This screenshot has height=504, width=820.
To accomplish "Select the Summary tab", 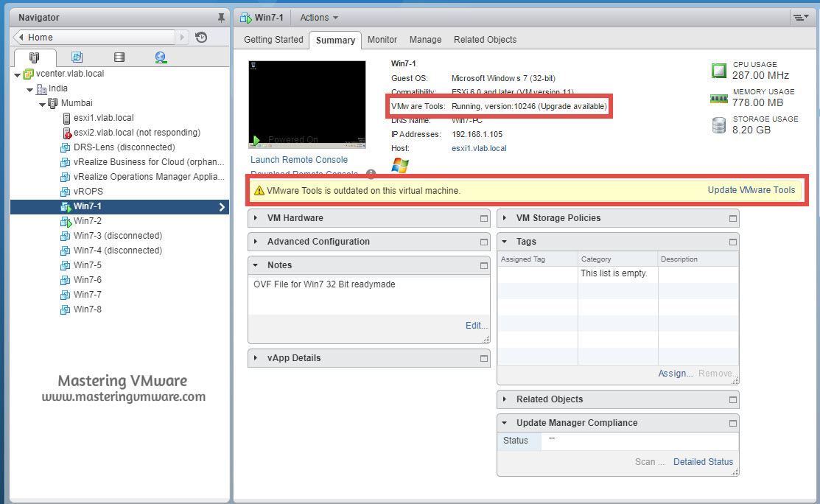I will 335,41.
